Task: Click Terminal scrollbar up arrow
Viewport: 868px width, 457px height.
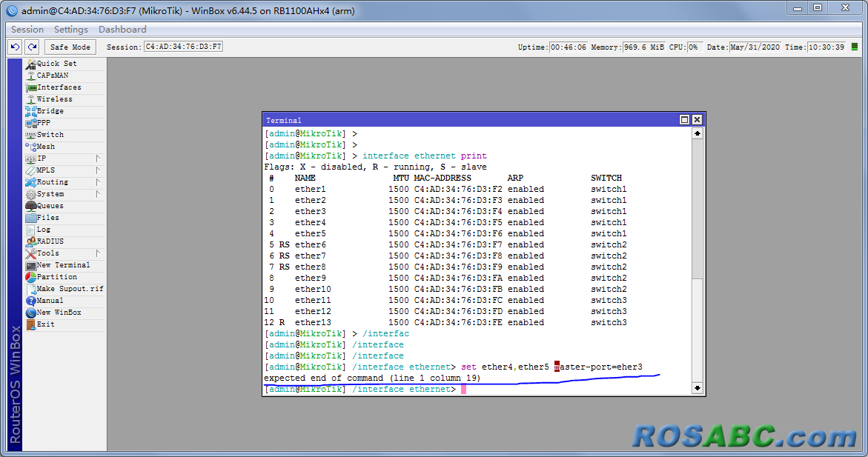Action: (x=697, y=133)
